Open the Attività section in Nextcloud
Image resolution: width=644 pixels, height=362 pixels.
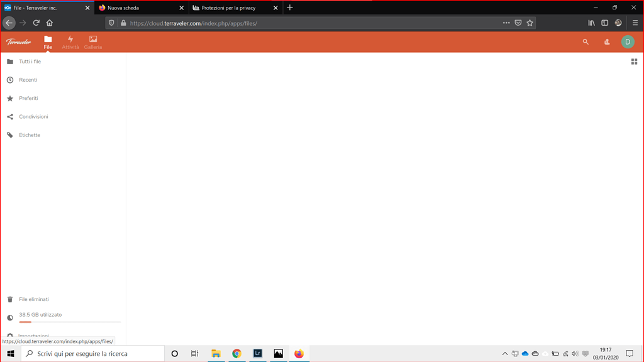(70, 41)
